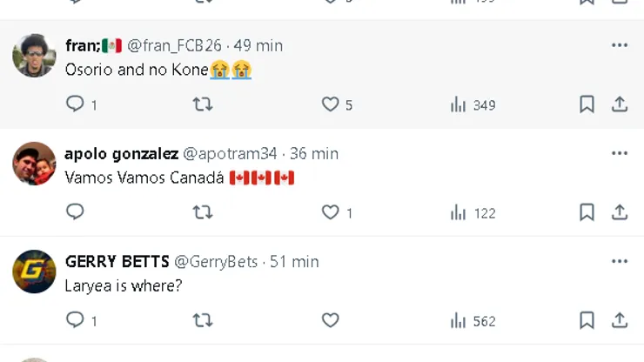Open the @fran_FCB26 profile handle
The image size is (644, 362).
click(x=174, y=45)
